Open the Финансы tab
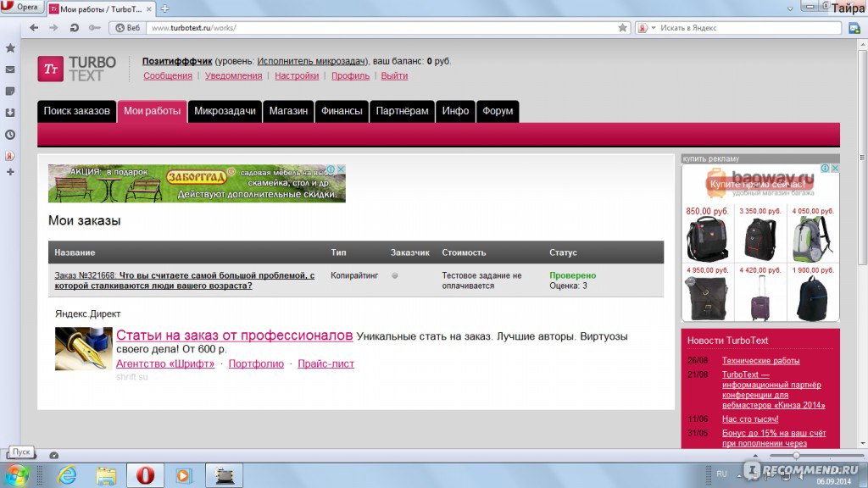The image size is (868, 488). (342, 111)
